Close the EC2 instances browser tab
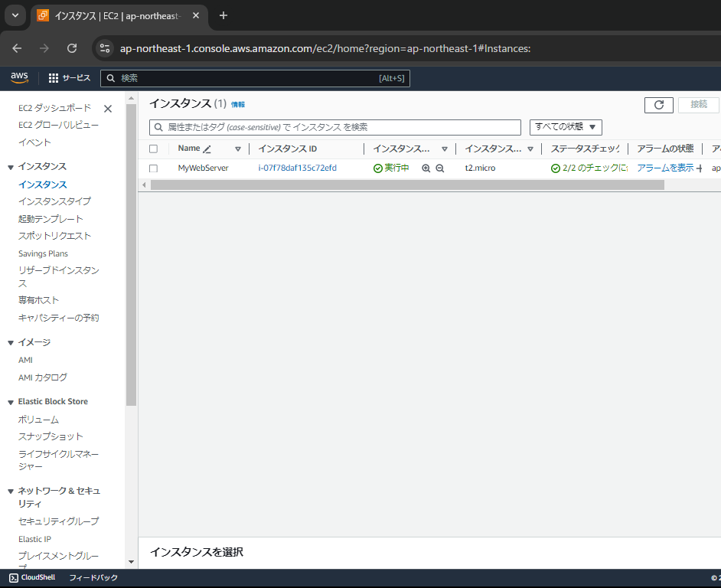 coord(196,15)
